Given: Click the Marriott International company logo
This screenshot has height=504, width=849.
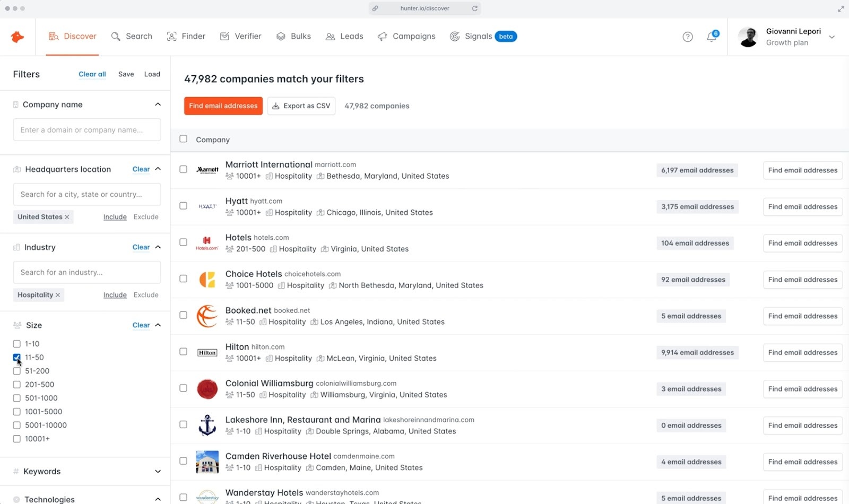Looking at the screenshot, I should [x=207, y=170].
